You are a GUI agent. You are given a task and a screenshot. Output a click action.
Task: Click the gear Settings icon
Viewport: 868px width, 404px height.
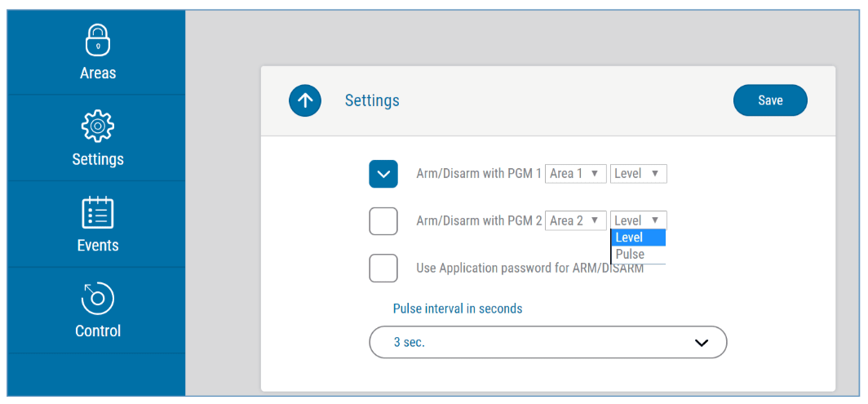(x=98, y=126)
